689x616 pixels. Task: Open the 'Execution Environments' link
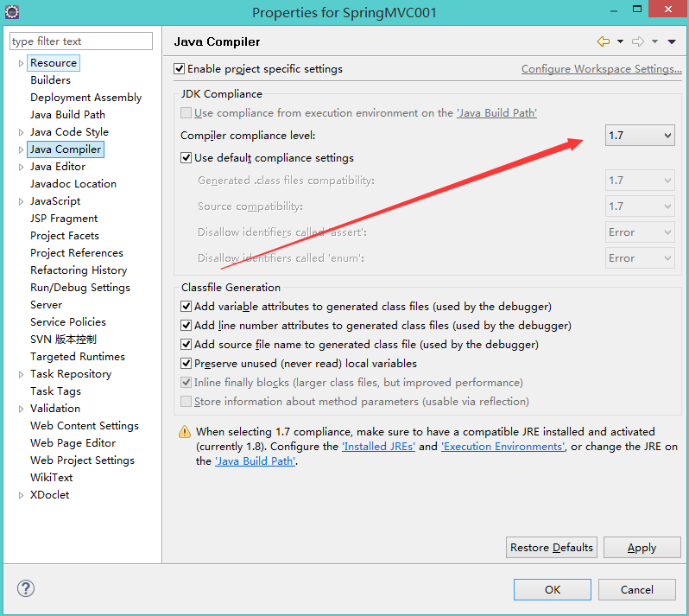(x=503, y=447)
